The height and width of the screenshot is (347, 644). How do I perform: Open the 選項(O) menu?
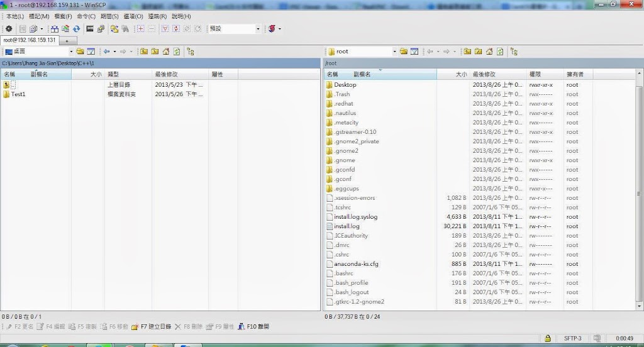[x=133, y=16]
